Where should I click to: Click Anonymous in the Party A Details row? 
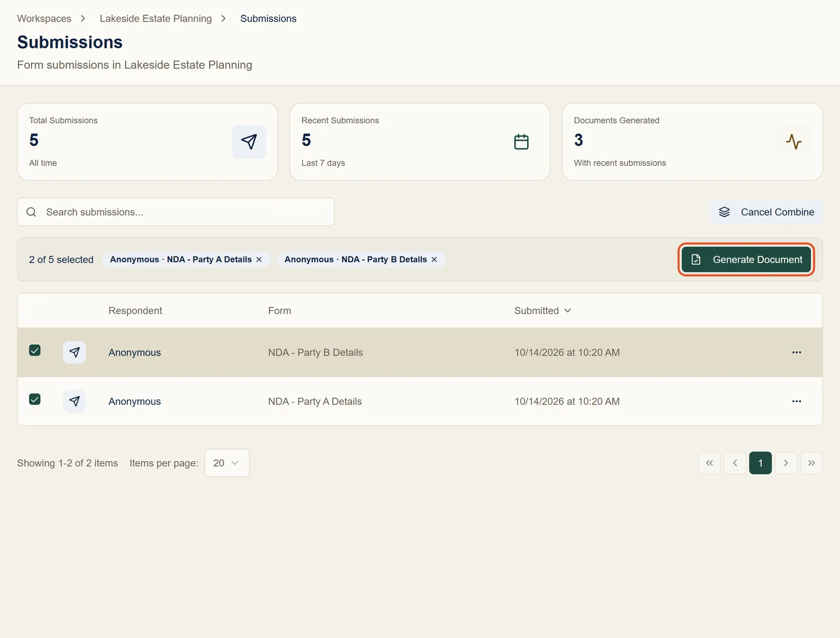134,401
